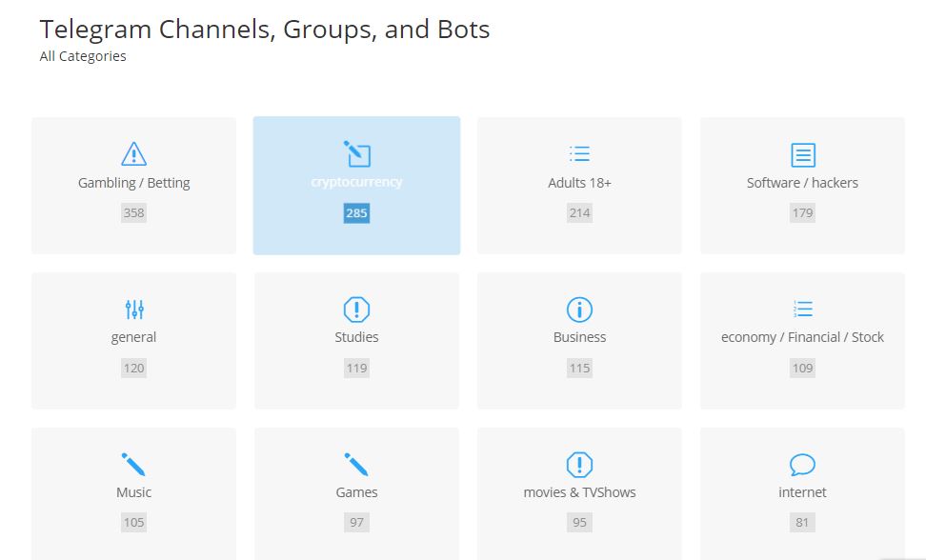This screenshot has width=926, height=560.
Task: Open the movies & TVShows category link
Action: (x=579, y=492)
